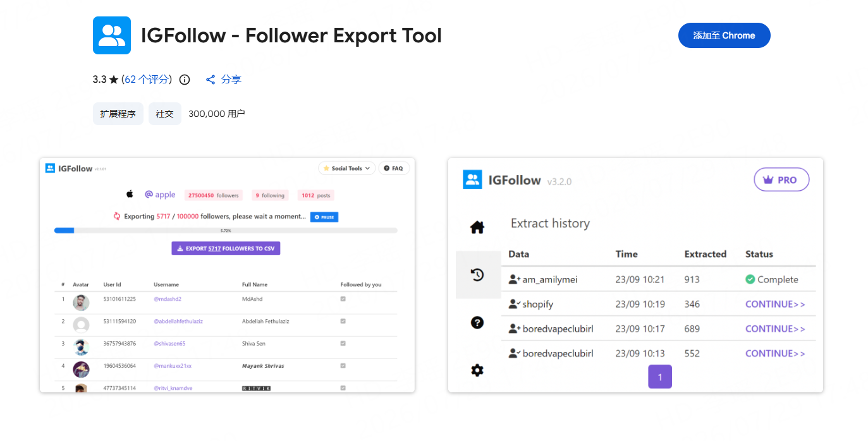
Task: Open the history icon in IGFollow sidebar
Action: (x=477, y=274)
